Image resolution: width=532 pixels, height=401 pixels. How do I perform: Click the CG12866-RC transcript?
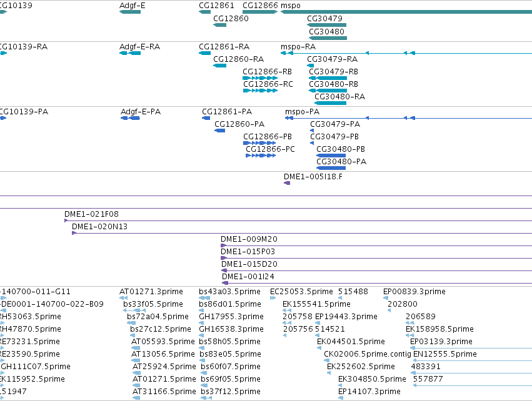[x=260, y=91]
